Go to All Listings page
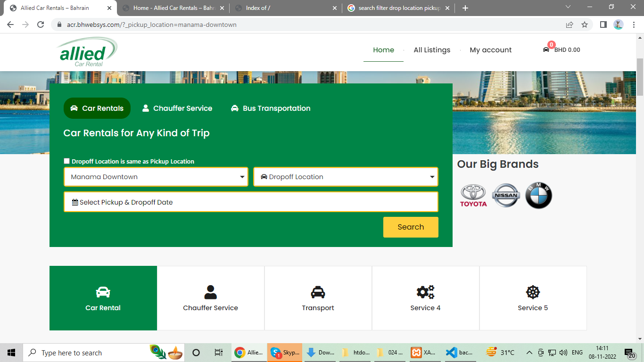Viewport: 644px width, 362px height. (432, 50)
